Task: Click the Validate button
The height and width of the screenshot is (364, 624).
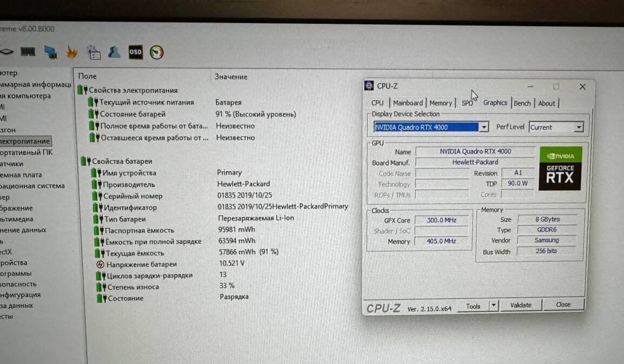Action: [520, 305]
